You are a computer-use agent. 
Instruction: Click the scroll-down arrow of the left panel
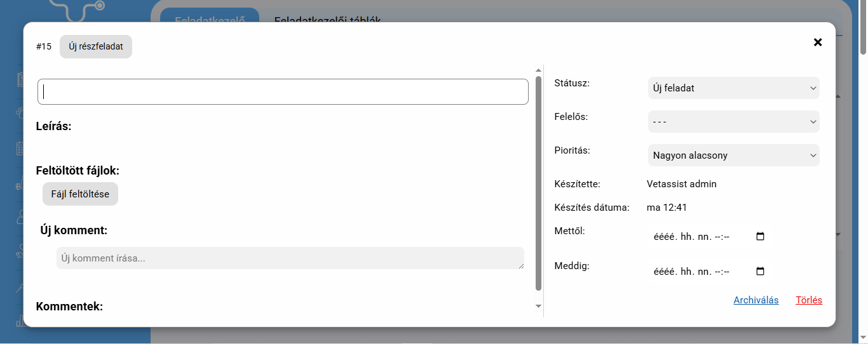[x=538, y=307]
